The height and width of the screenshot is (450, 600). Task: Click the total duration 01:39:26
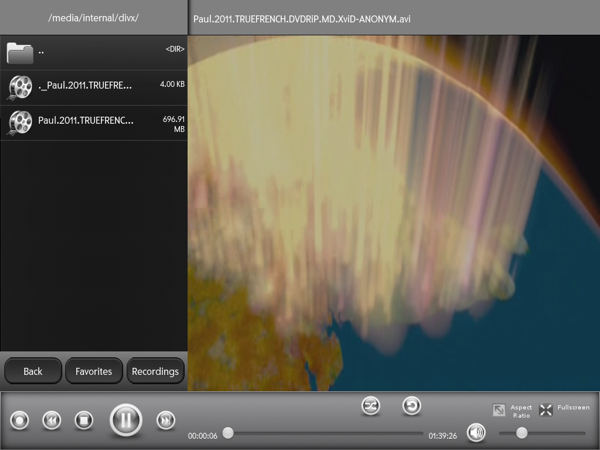tap(443, 436)
